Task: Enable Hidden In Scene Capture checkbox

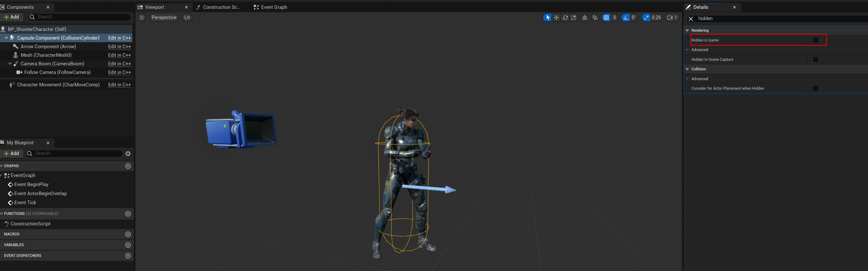Action: tap(815, 60)
